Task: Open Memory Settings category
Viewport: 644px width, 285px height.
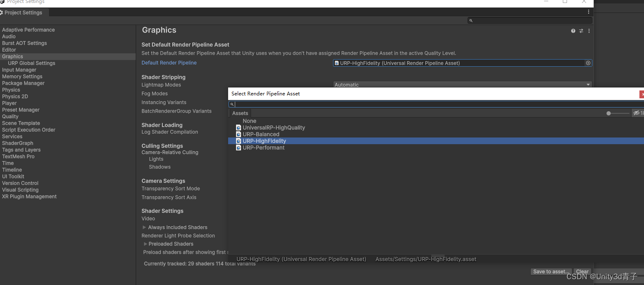Action: 22,76
